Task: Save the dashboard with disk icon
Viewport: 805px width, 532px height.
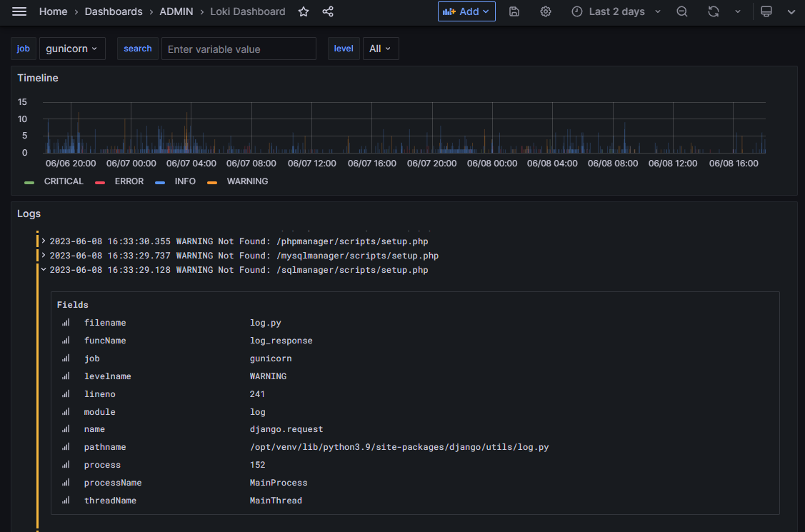Action: (514, 11)
